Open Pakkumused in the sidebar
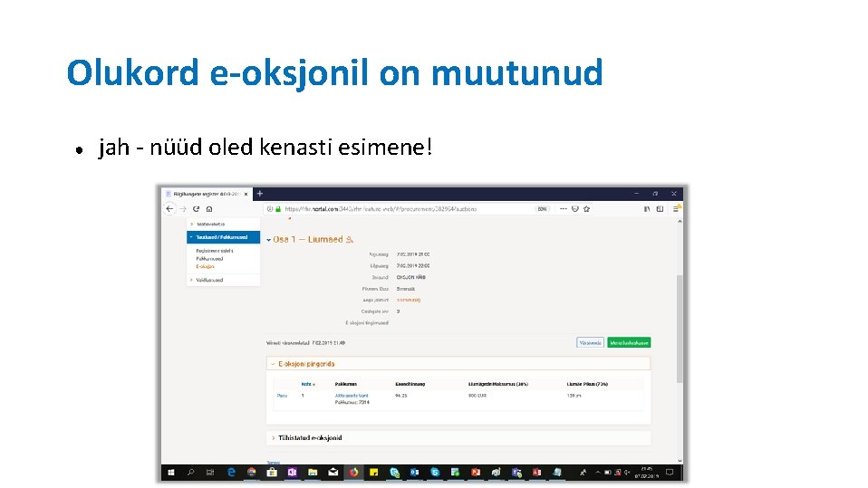 click(x=209, y=258)
